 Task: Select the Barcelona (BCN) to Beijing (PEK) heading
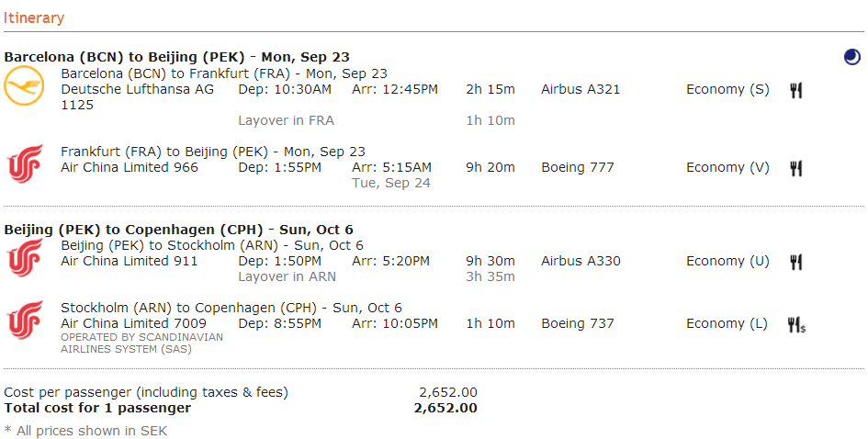[176, 57]
